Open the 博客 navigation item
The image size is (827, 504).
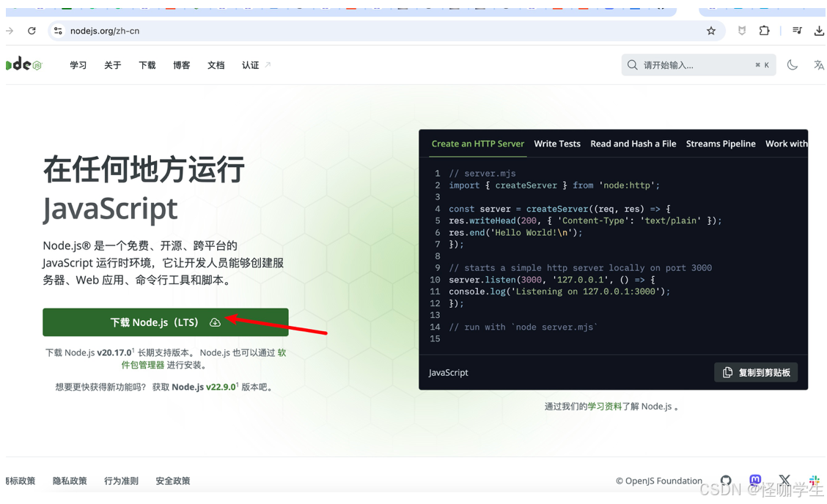181,65
